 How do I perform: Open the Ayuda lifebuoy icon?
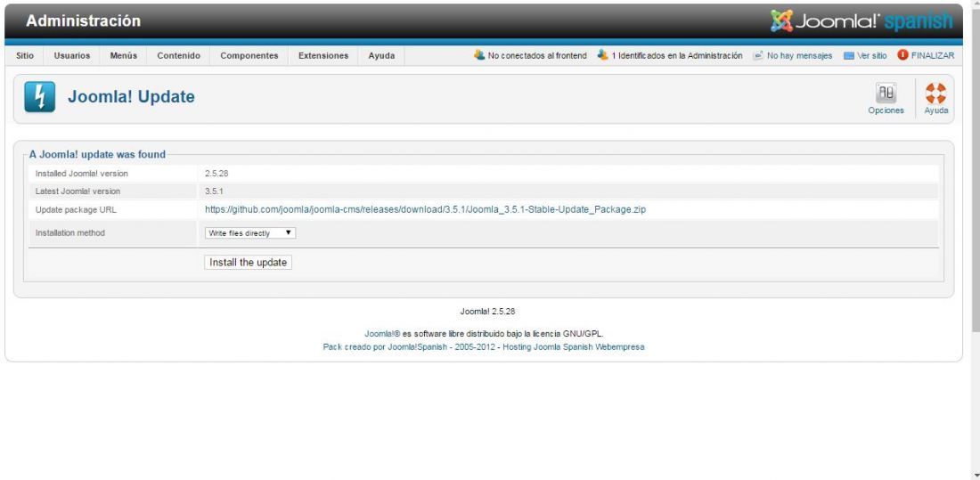[x=935, y=94]
